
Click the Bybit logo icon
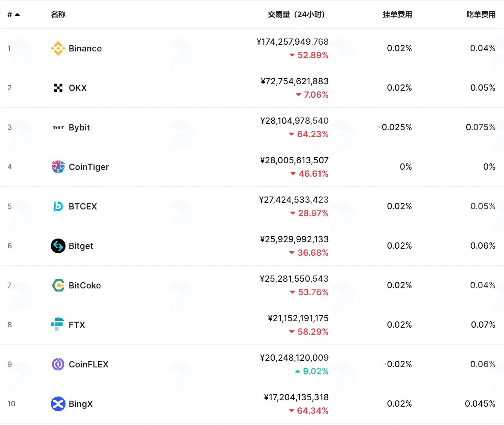tap(58, 127)
